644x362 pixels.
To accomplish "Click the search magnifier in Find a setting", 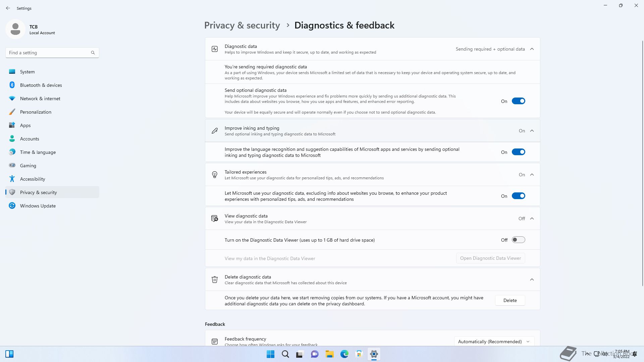I will click(93, 53).
